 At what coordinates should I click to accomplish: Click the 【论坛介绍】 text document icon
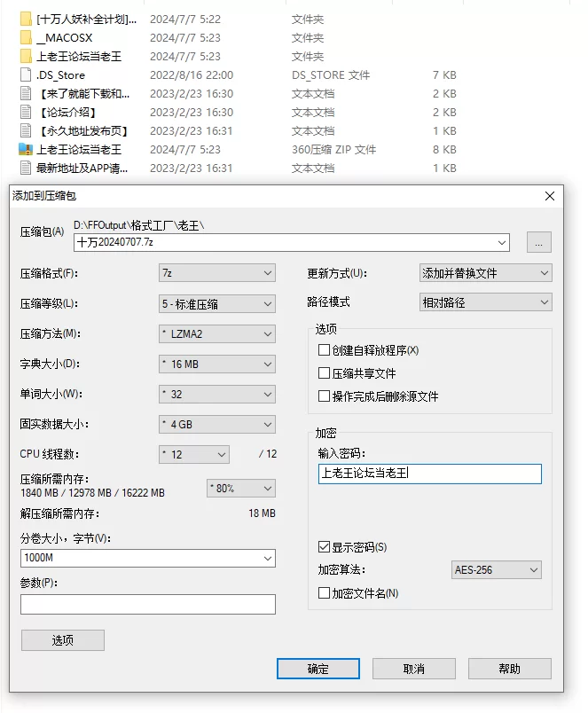[x=26, y=113]
